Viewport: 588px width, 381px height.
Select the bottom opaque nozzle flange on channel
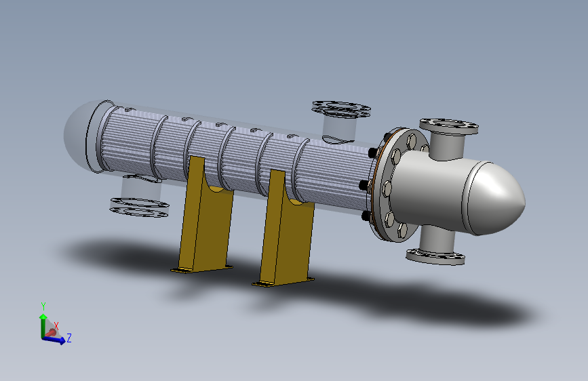point(435,257)
